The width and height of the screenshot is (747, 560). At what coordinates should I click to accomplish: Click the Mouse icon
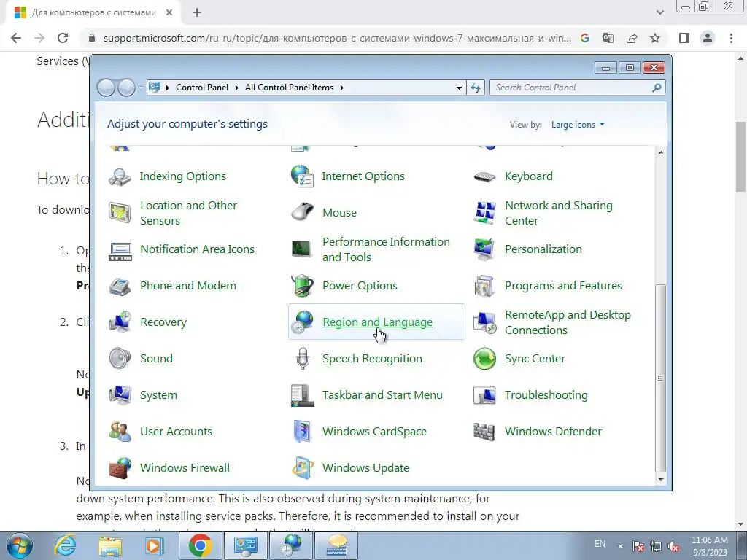[302, 212]
